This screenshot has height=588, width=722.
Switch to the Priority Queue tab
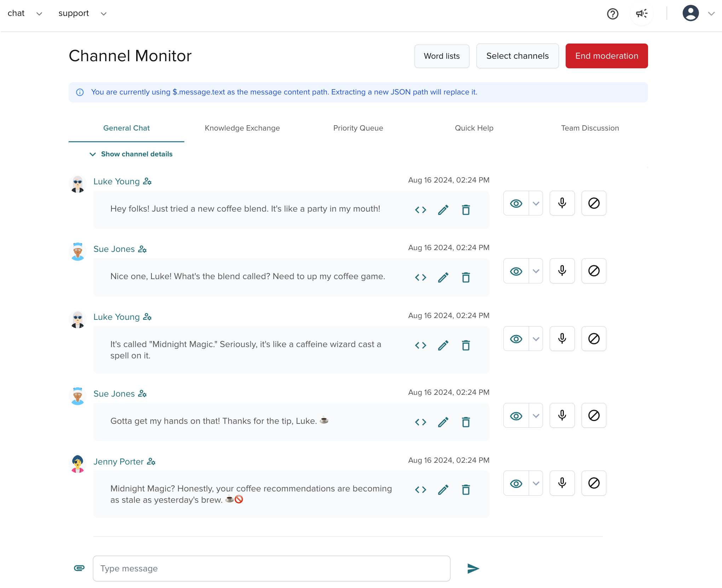[358, 128]
